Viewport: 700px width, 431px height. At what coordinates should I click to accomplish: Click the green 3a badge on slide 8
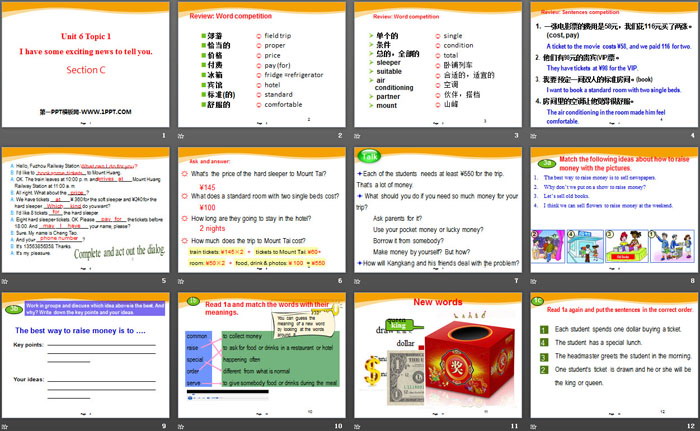(x=547, y=163)
